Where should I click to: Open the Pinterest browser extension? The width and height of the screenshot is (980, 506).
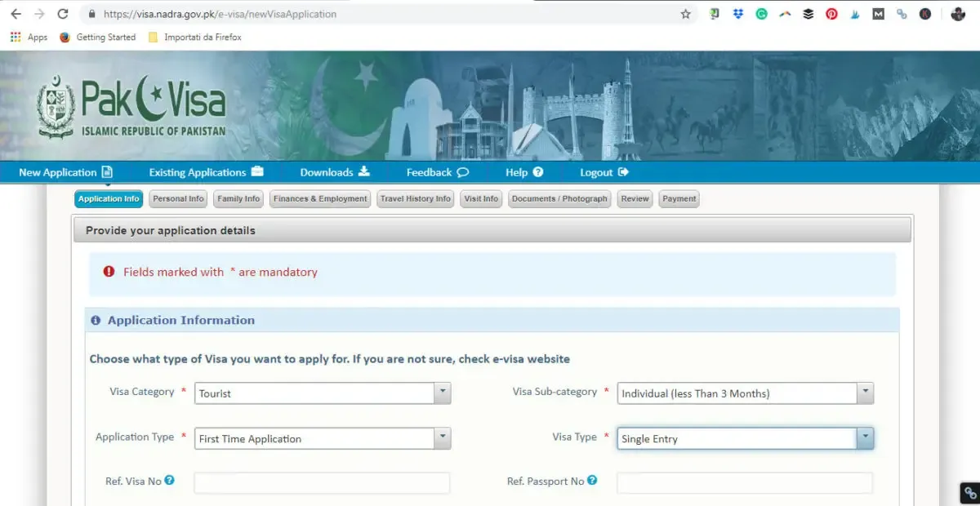[x=831, y=14]
